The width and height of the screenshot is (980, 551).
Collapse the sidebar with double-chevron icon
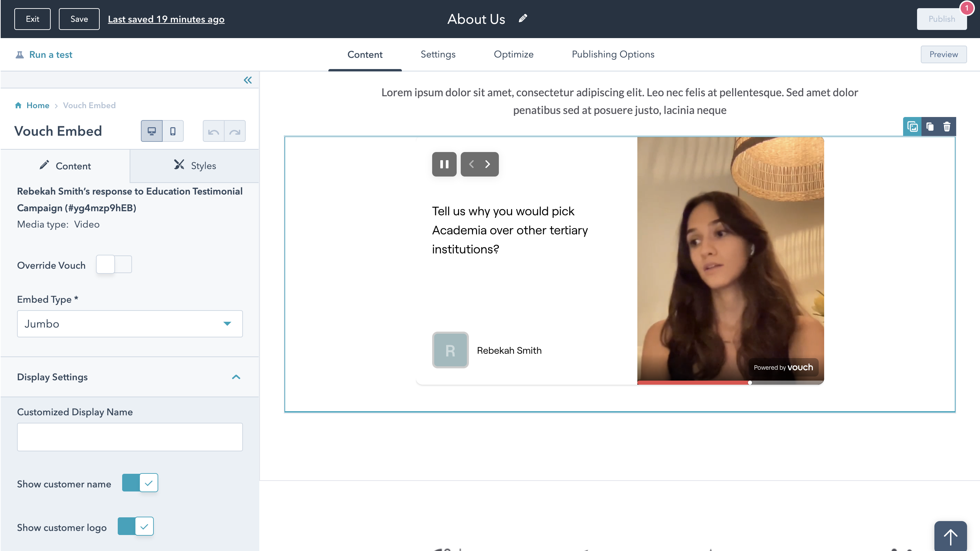(x=248, y=80)
